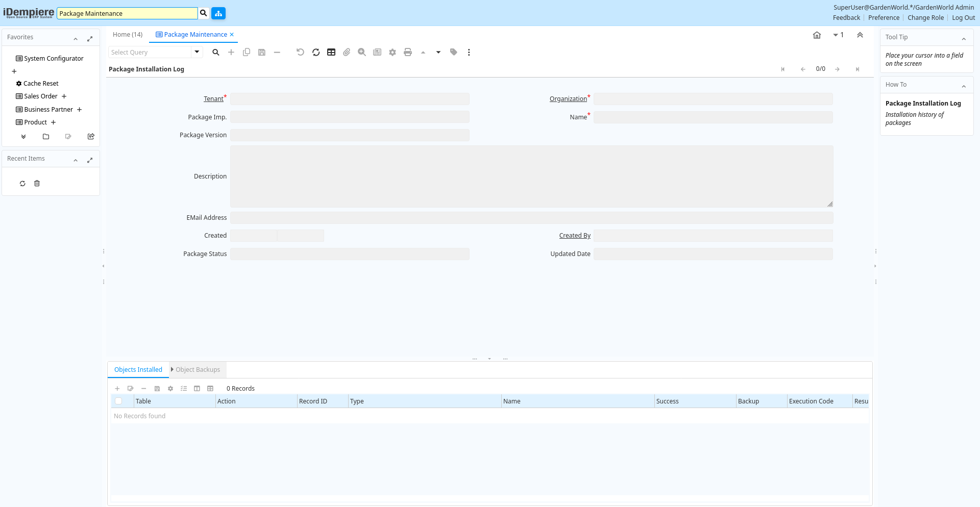Click the Home icon at top right
The width and height of the screenshot is (980, 507).
[x=817, y=35]
